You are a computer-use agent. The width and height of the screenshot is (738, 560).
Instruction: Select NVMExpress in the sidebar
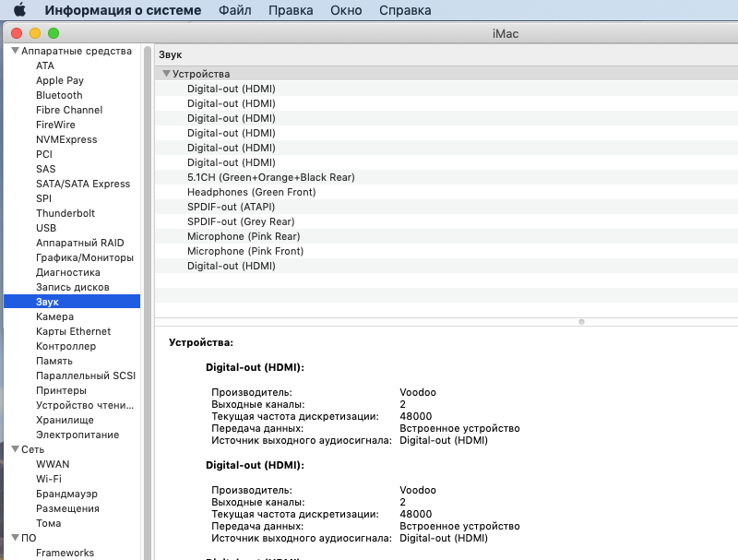[66, 139]
